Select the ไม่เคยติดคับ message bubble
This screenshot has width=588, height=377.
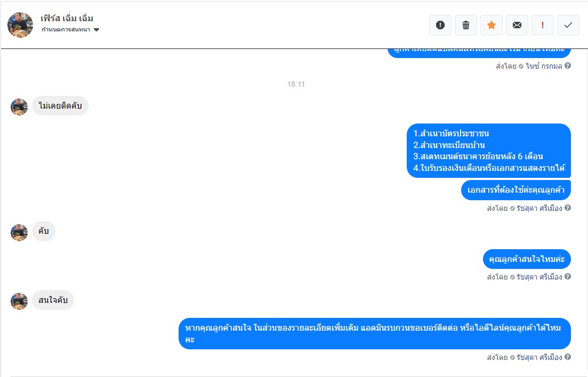pos(60,105)
